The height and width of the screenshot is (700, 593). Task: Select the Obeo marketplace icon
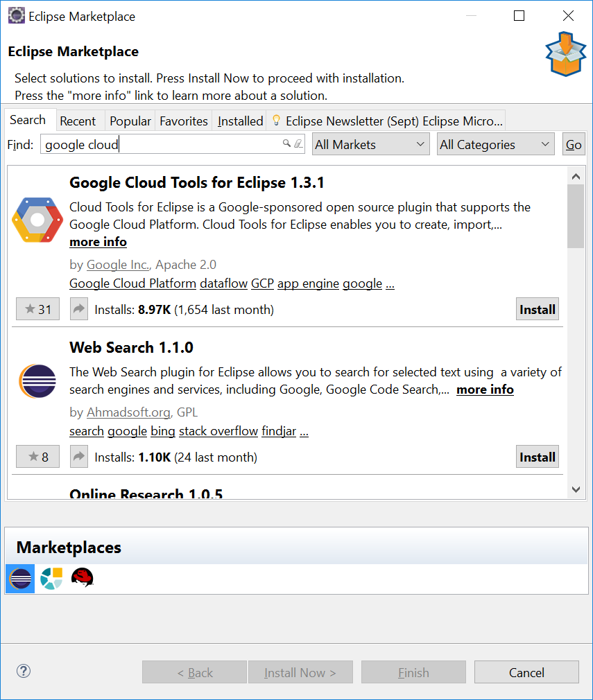coord(51,579)
